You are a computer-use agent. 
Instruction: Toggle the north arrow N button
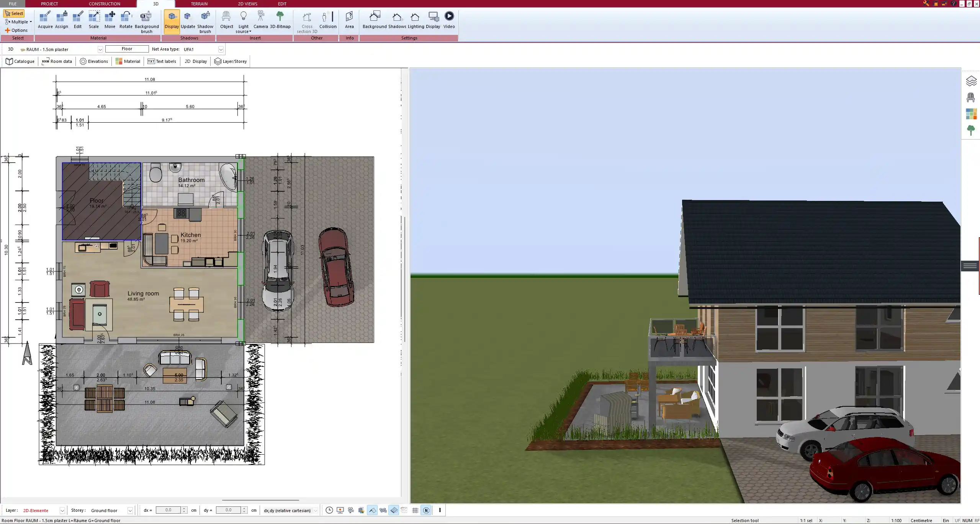426,510
